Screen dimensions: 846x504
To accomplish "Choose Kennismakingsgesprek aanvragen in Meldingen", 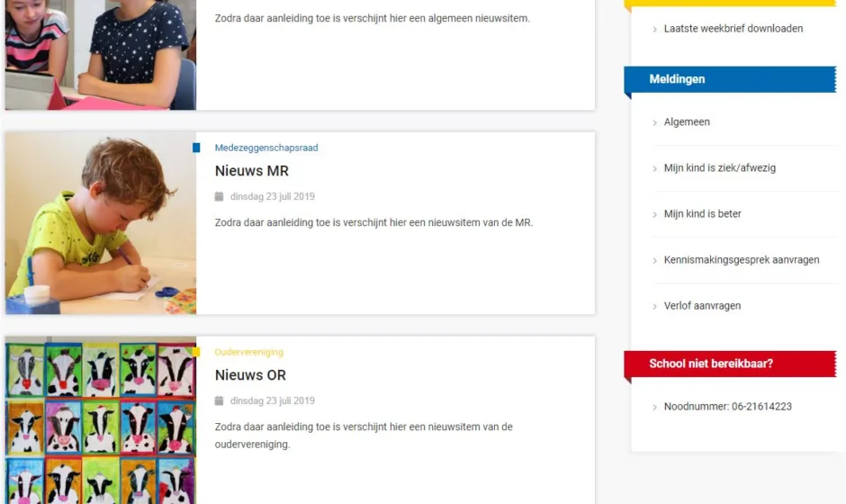I will point(742,259).
